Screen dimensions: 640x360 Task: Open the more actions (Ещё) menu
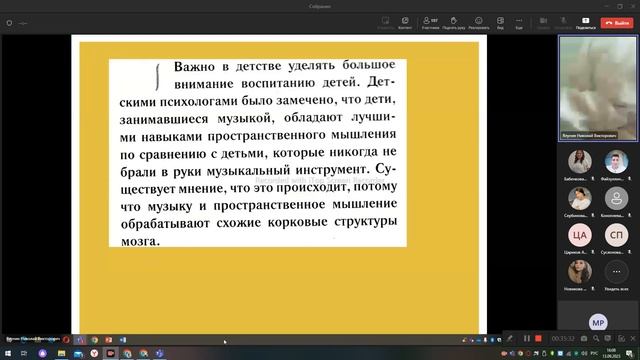pos(519,23)
